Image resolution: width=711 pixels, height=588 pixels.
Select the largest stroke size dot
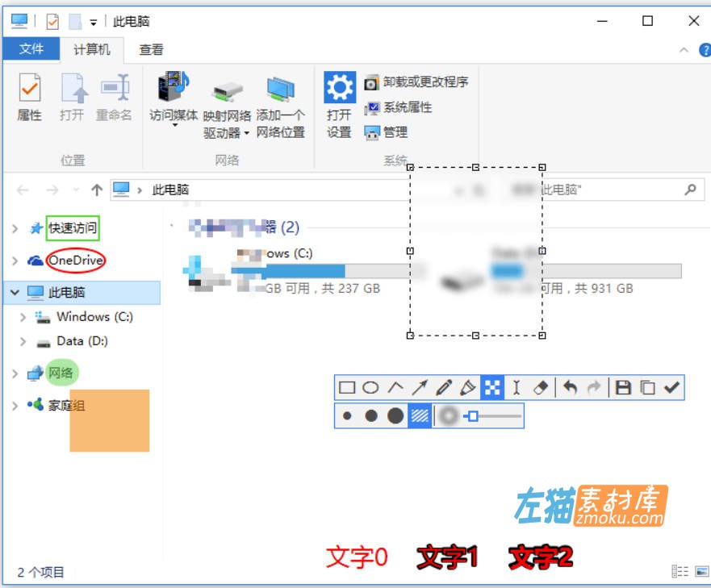395,416
